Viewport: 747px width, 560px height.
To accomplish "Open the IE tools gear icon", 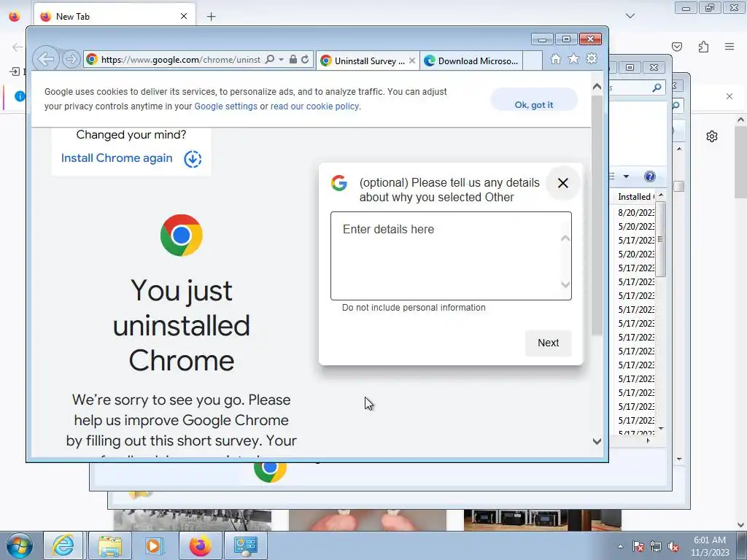I will tap(592, 58).
